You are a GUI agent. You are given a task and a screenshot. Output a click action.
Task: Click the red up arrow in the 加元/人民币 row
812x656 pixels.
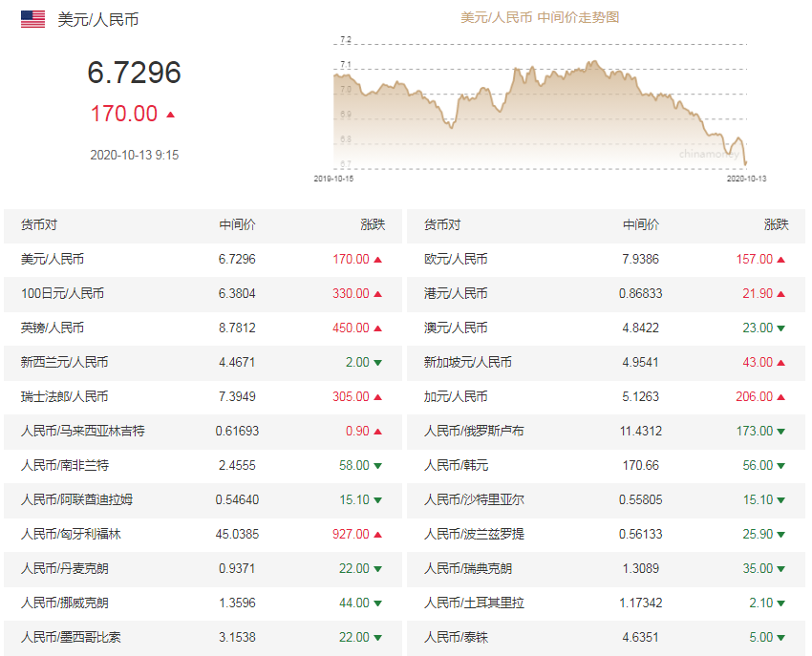781,397
